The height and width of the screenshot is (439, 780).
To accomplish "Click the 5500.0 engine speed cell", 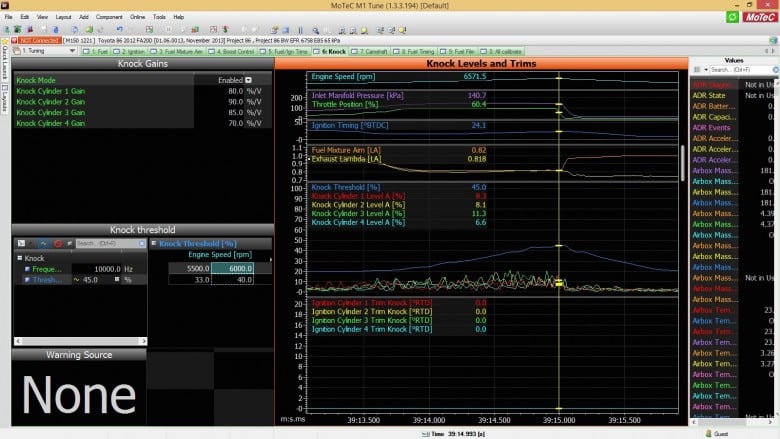I will (190, 268).
